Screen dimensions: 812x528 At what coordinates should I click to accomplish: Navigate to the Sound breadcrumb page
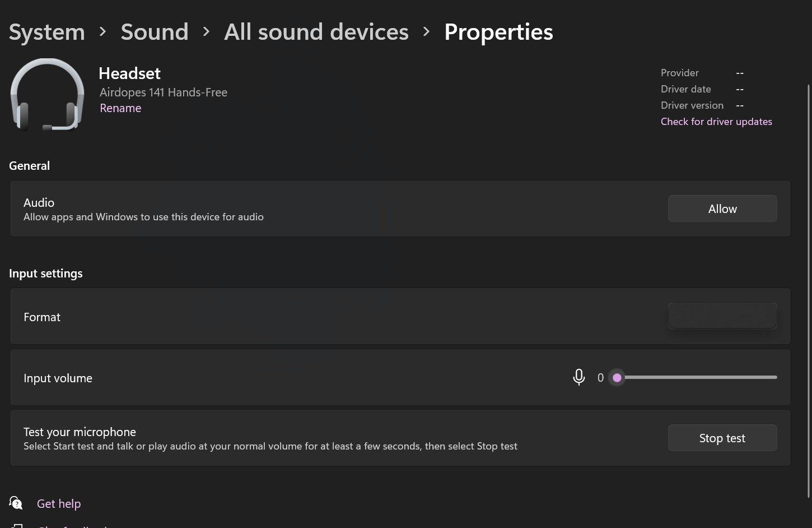(155, 32)
